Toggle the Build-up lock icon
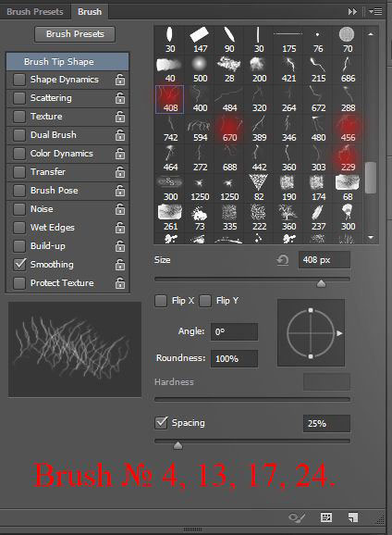Screen dimensions: 392x535 (120, 246)
